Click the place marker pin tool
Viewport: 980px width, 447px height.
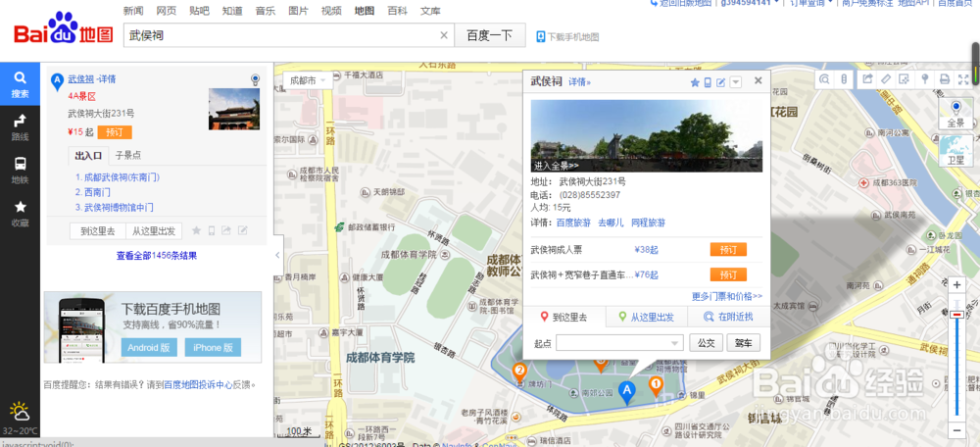(x=924, y=78)
